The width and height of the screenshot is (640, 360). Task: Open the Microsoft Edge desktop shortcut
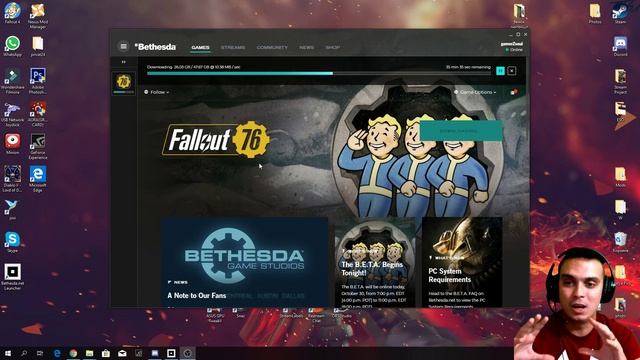(x=38, y=179)
